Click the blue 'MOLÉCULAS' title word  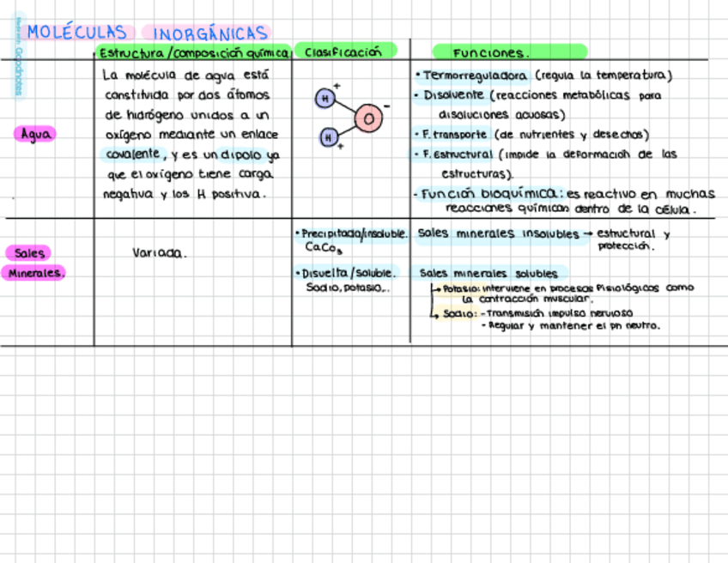click(x=77, y=32)
